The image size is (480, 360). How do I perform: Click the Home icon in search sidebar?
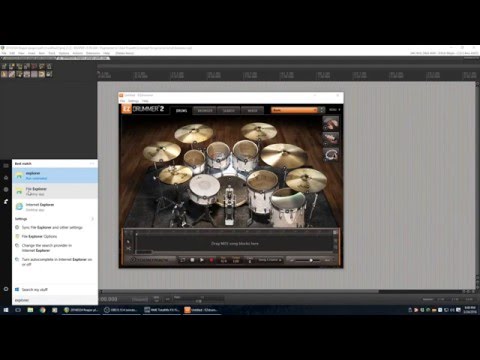6,178
